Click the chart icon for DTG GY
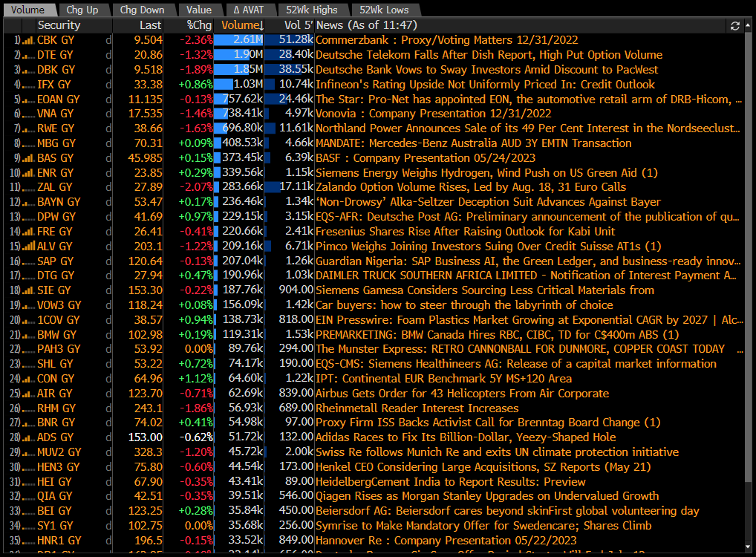756x557 pixels. 28,276
